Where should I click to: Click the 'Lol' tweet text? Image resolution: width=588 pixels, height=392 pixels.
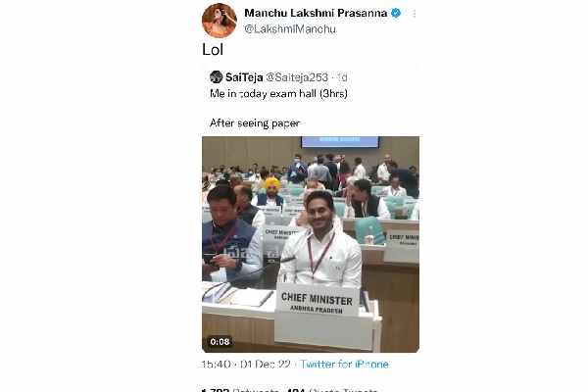tap(213, 50)
